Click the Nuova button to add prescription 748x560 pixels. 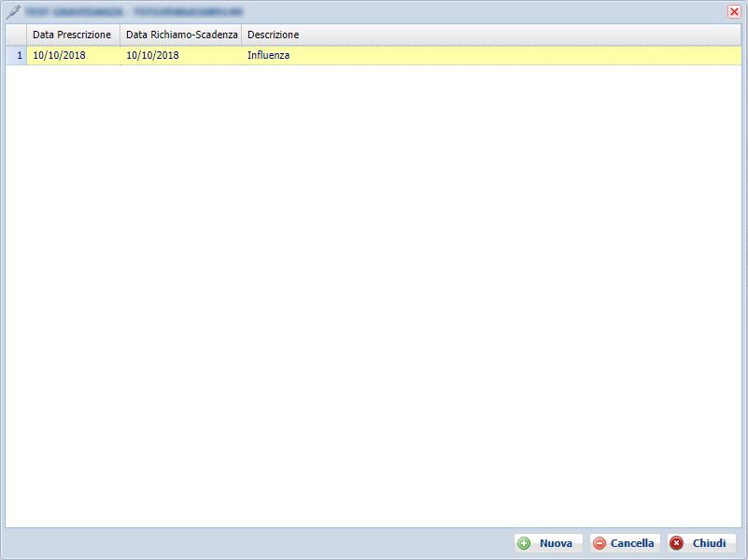click(x=548, y=543)
